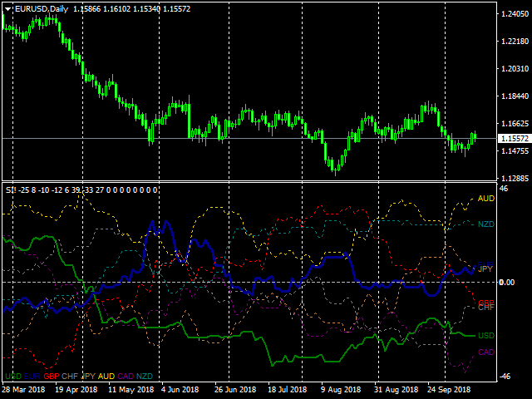Click the chart menu triangle beside EURUSD,Daily
This screenshot has width=532, height=399.
pos(7,9)
